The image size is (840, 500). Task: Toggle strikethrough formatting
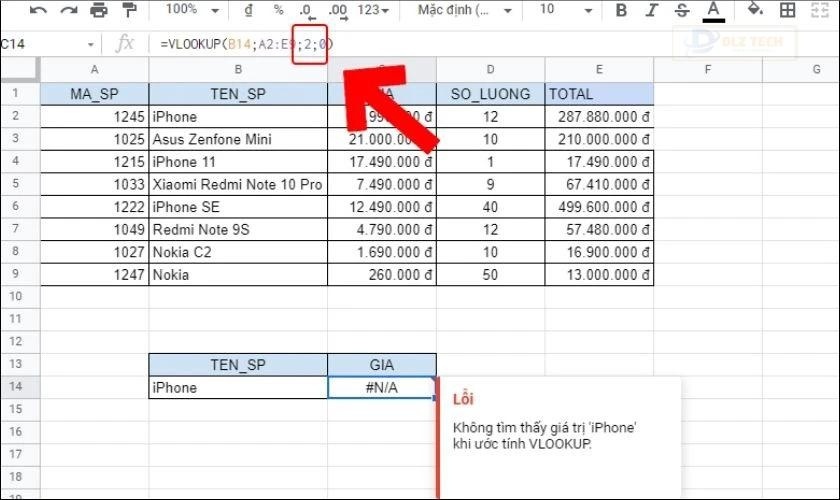pos(681,10)
